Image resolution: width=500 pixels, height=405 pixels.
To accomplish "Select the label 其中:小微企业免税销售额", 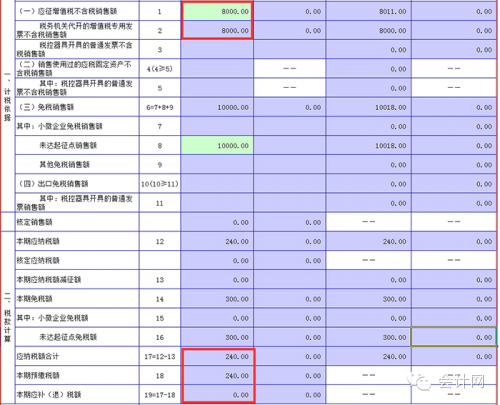I will [60, 126].
